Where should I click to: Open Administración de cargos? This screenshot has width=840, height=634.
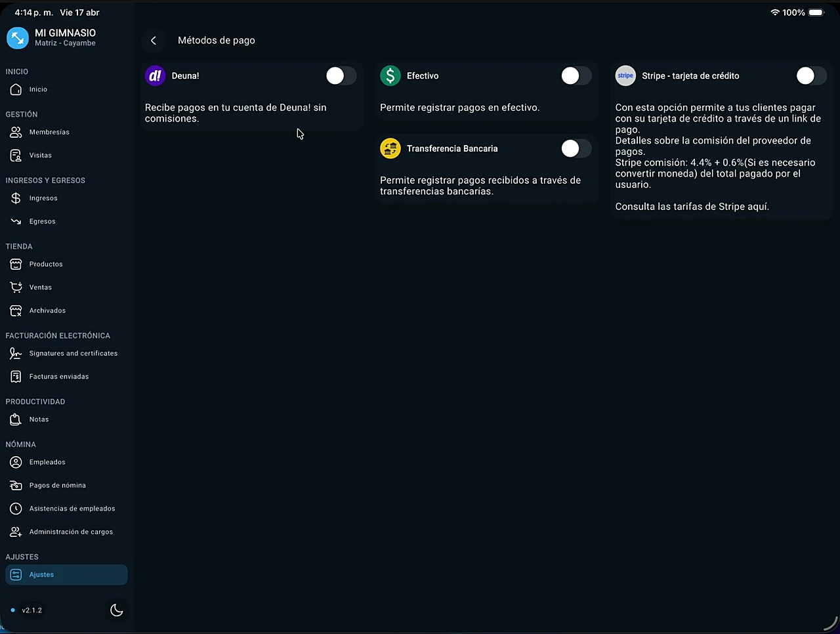click(71, 532)
